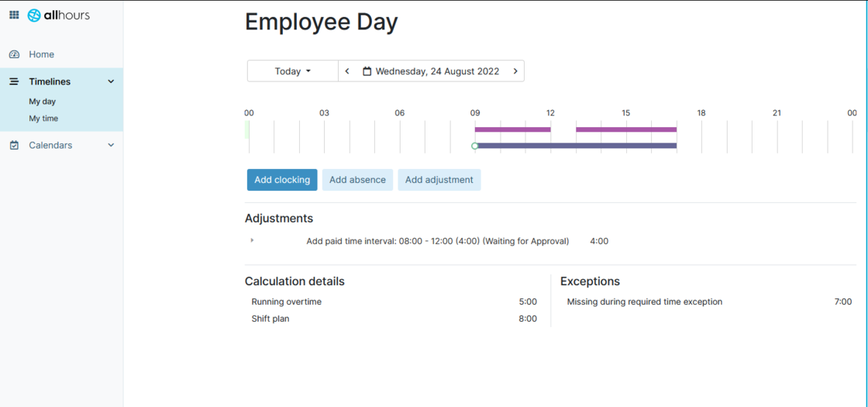This screenshot has height=407, width=868.
Task: Open the date picker calendar icon
Action: click(367, 71)
